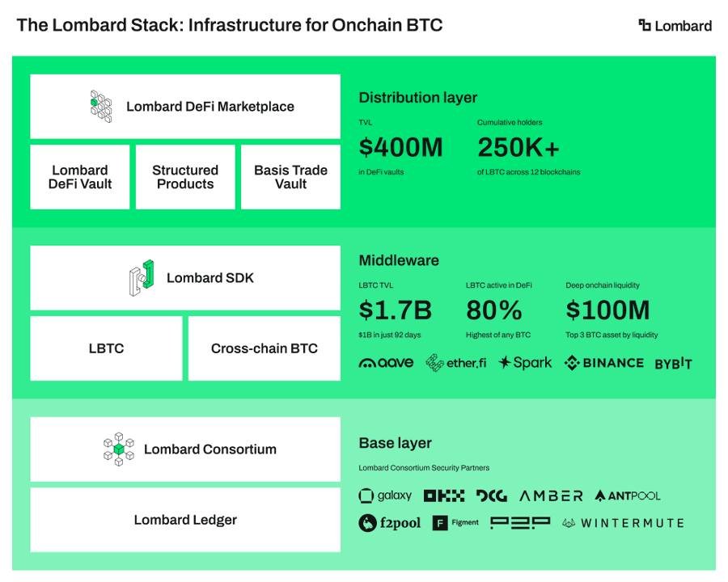
Task: Click the Lombard Consortium network icon
Action: pyautogui.click(x=119, y=449)
